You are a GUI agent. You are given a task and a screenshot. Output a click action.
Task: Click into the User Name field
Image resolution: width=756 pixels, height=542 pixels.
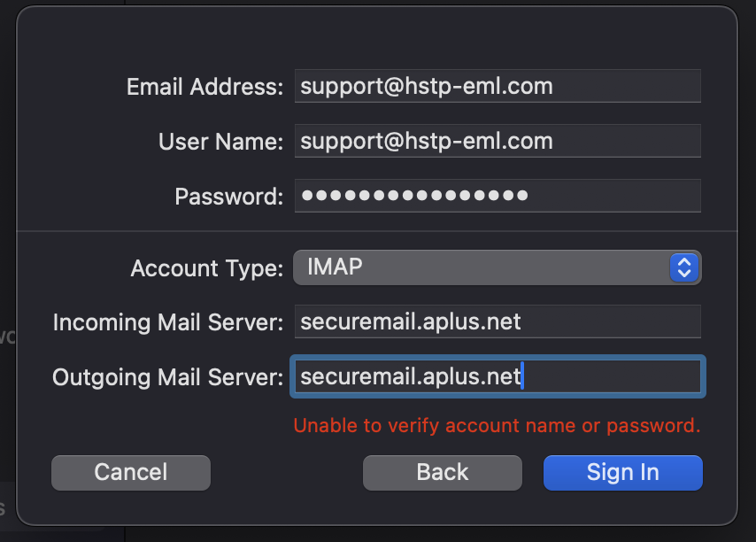(x=497, y=142)
